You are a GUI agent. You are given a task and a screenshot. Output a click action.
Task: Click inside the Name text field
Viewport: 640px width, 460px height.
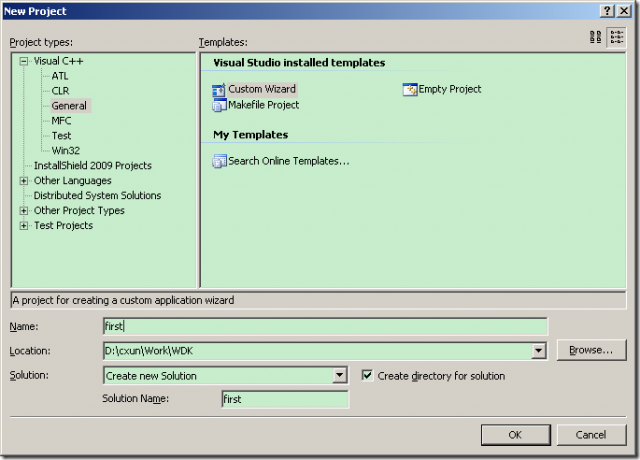325,326
